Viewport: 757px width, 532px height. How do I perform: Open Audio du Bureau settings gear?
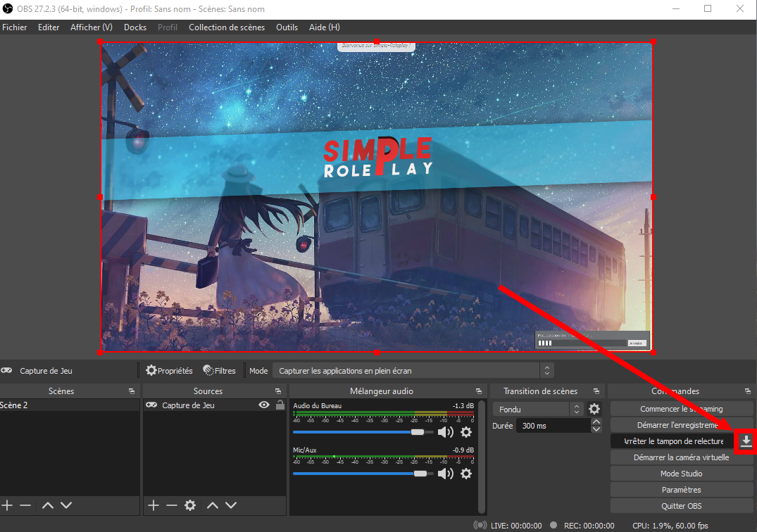(x=466, y=432)
